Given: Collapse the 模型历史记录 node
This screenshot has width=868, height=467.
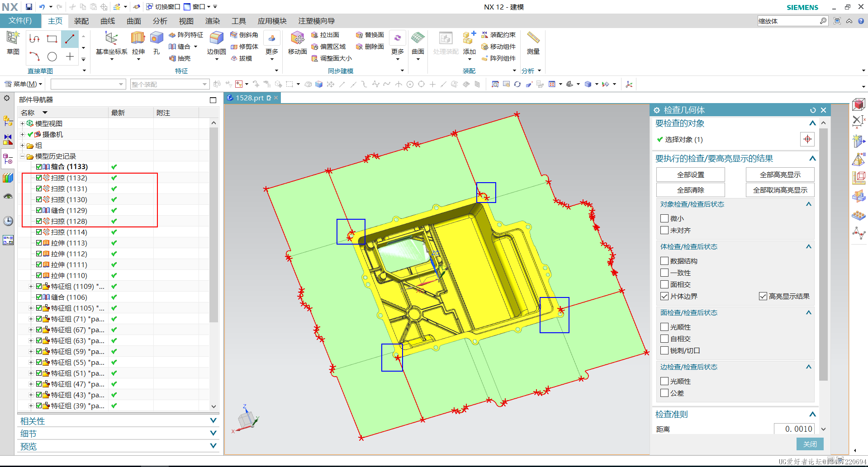Looking at the screenshot, I should click(23, 156).
